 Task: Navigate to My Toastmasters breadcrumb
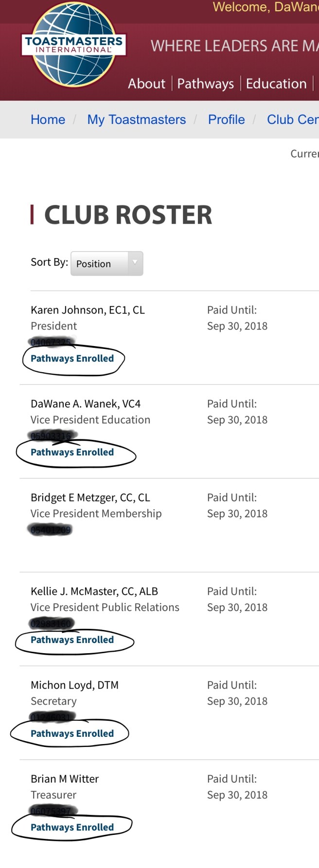pos(136,120)
